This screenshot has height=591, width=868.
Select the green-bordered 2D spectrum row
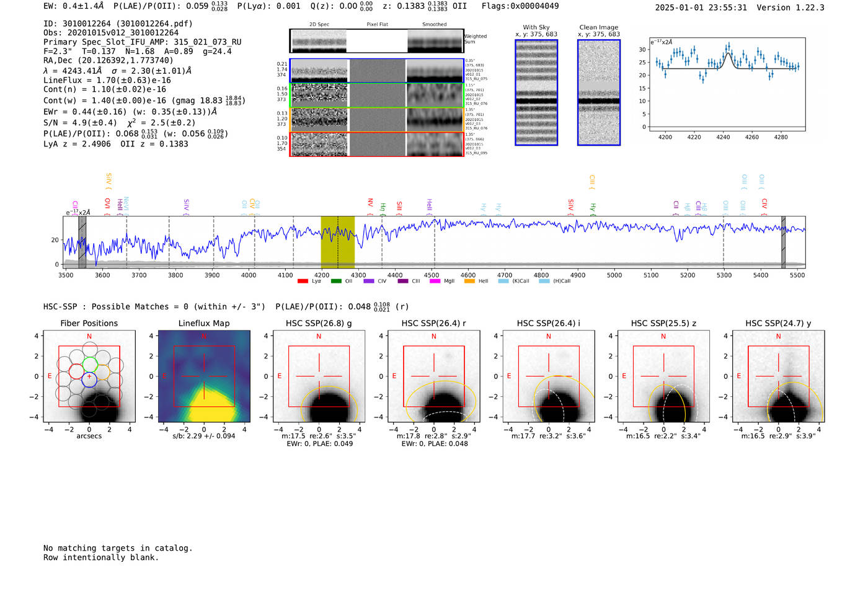(x=376, y=96)
